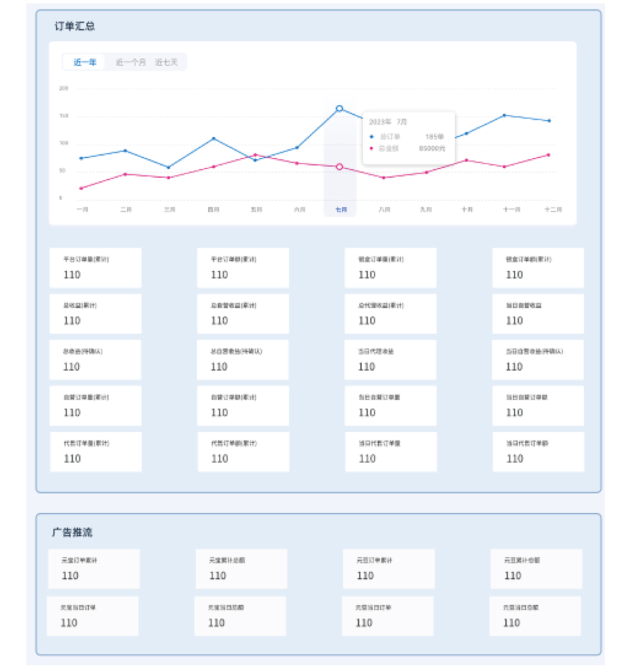The width and height of the screenshot is (631, 672).
Task: Click the 当日代售订单量 card
Action: (391, 452)
